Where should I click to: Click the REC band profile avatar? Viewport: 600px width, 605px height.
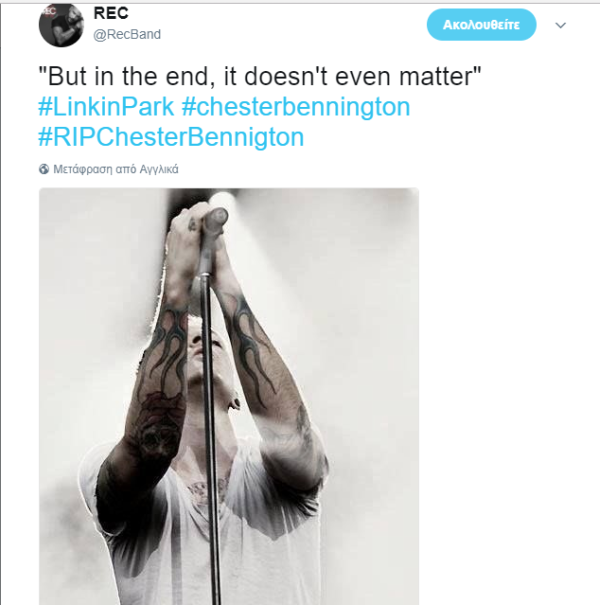click(60, 24)
